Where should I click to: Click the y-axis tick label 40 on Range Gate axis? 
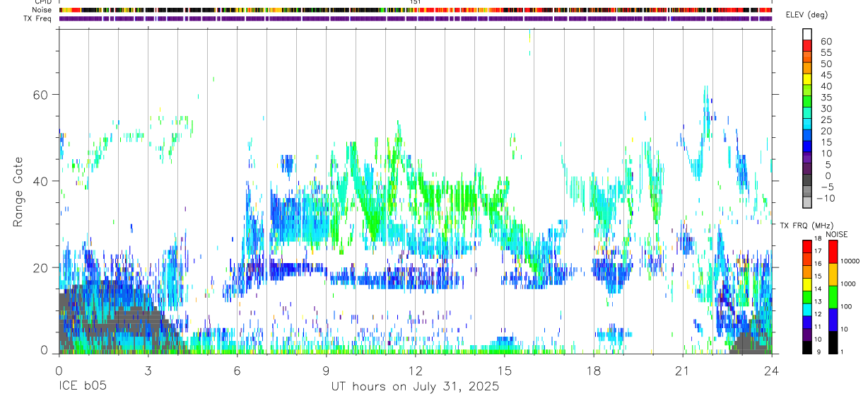click(42, 181)
